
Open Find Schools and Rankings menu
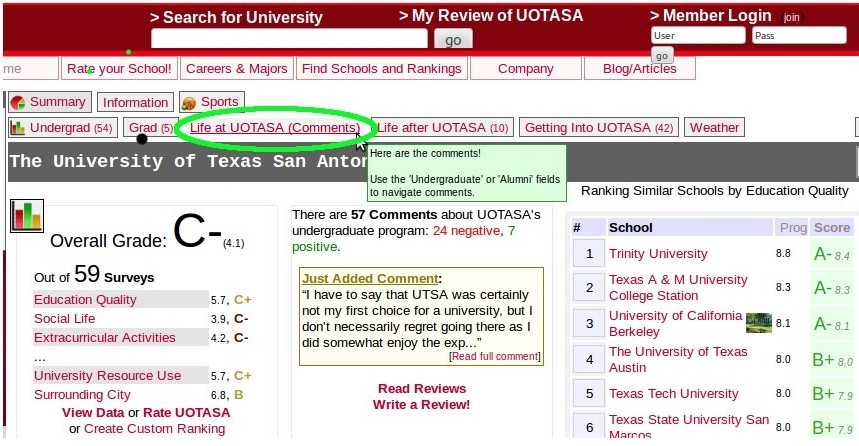pos(382,68)
